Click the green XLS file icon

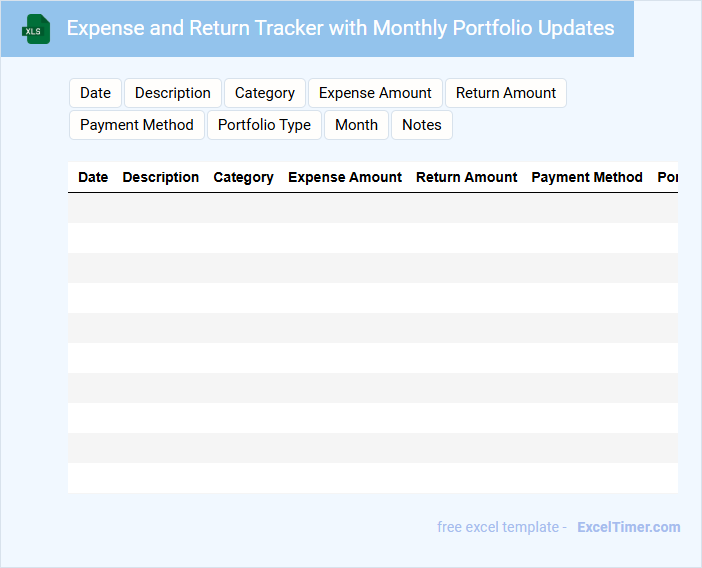click(36, 29)
